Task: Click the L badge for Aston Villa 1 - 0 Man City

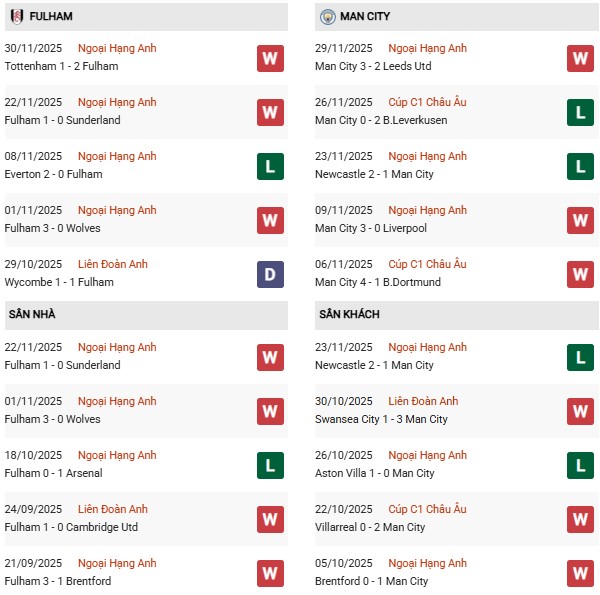Action: (580, 465)
